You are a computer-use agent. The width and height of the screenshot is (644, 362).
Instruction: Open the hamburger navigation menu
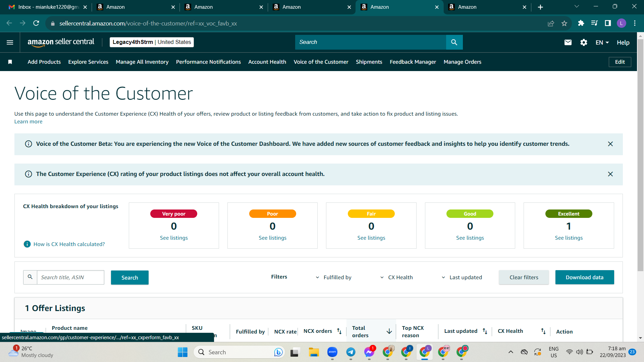10,42
